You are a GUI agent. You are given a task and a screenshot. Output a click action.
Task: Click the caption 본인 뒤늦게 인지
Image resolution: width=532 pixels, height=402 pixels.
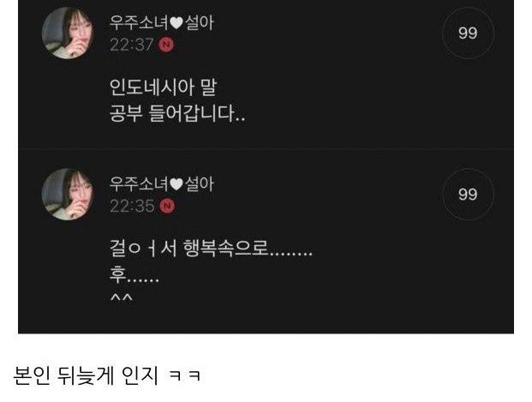click(x=86, y=375)
